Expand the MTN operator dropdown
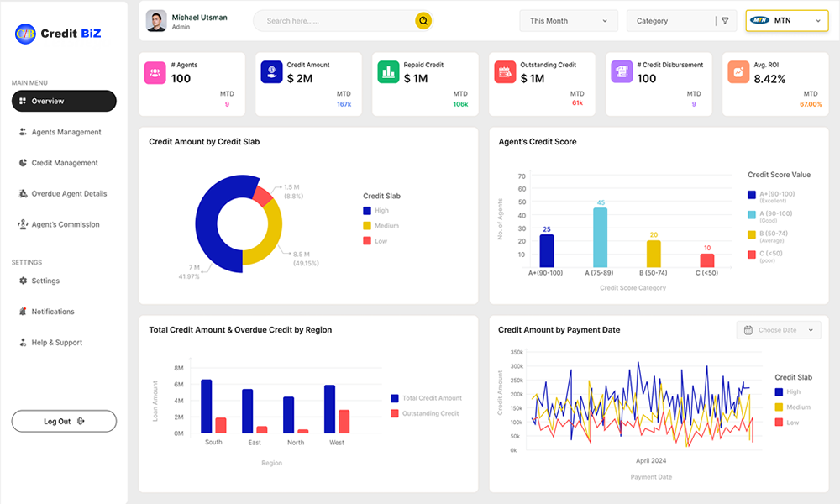 click(x=786, y=21)
